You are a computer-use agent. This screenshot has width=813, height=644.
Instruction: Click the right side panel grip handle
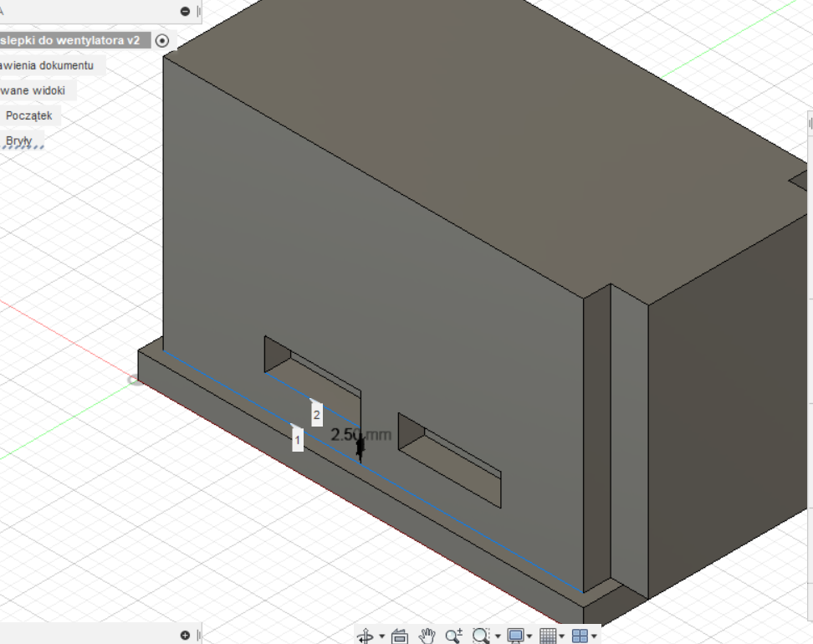tap(810, 124)
